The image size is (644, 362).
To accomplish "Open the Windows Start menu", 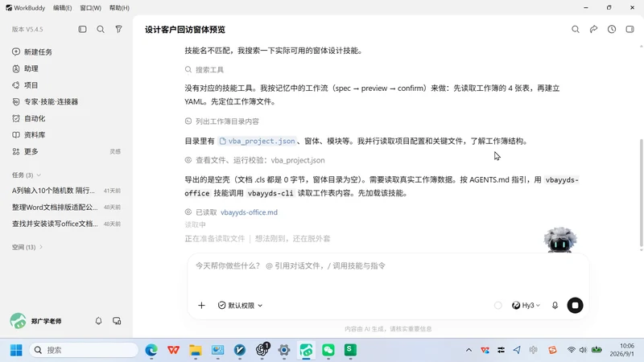I will pyautogui.click(x=16, y=350).
